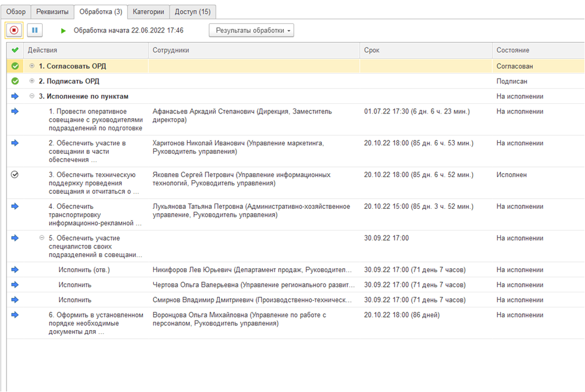The image size is (585, 392).
Task: Click employee Чертова Ольга Валерьевна
Action: (x=253, y=285)
